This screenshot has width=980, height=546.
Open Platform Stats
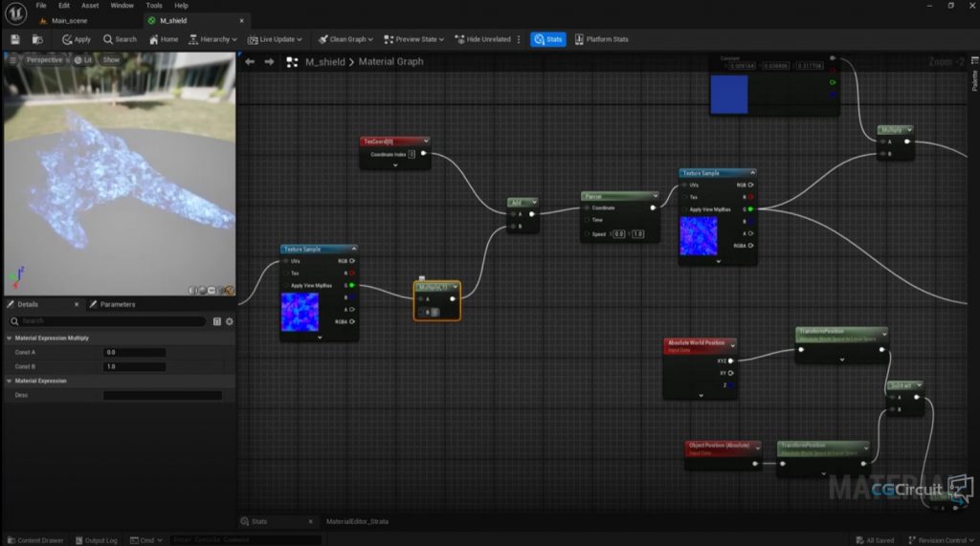[601, 39]
